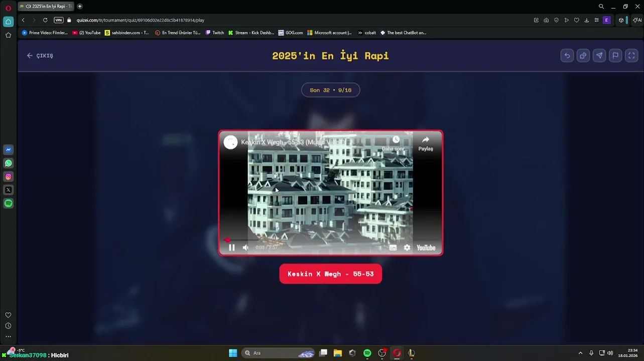
Task: Open the purple E extension icon
Action: tap(606, 20)
